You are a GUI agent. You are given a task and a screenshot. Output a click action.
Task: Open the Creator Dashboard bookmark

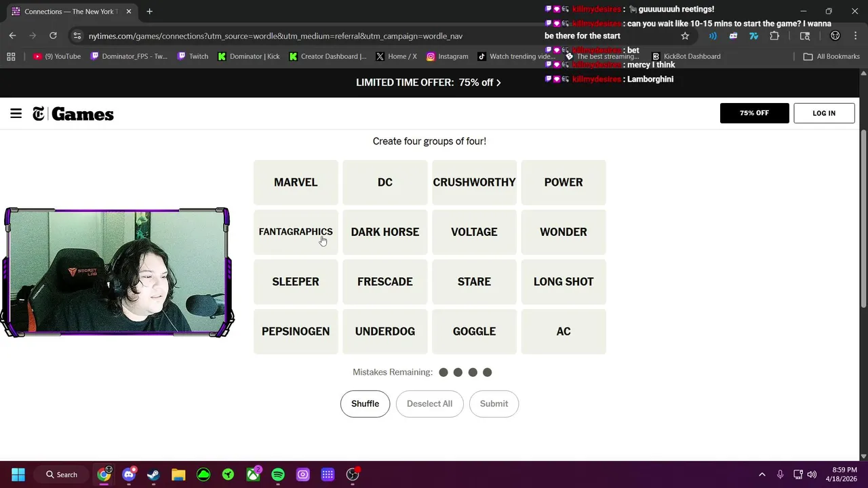click(328, 56)
